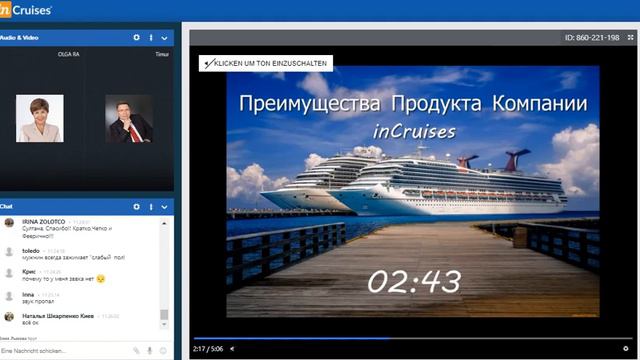Toggle the video volume speaker icon
Viewport: 640px width, 360px height.
(232, 349)
